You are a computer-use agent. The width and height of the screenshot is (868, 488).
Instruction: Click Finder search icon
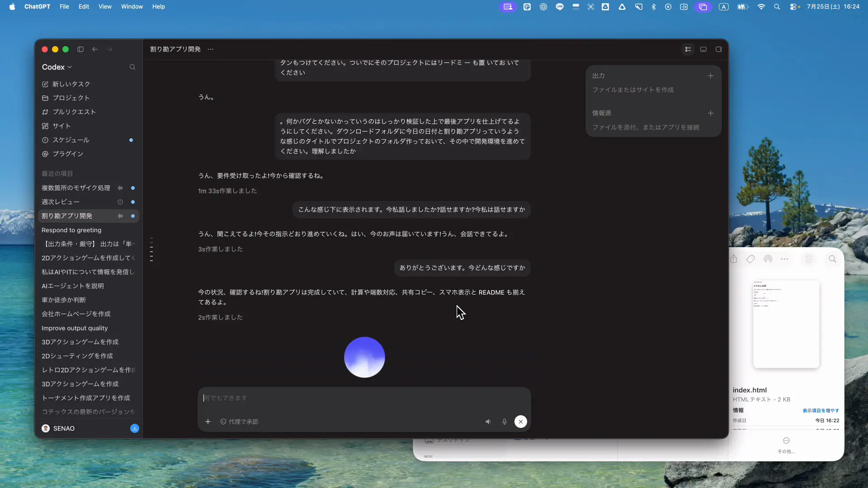pyautogui.click(x=832, y=259)
